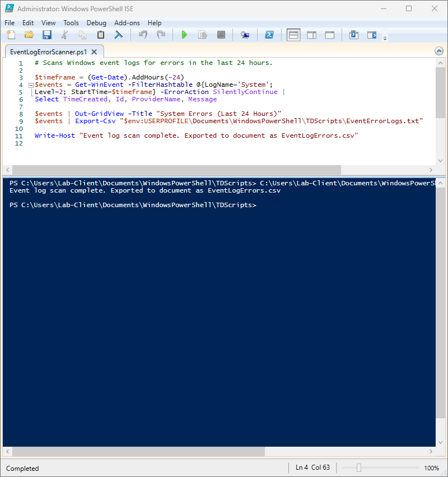Launch PowerShell.exe from the toolbar

pos(269,35)
